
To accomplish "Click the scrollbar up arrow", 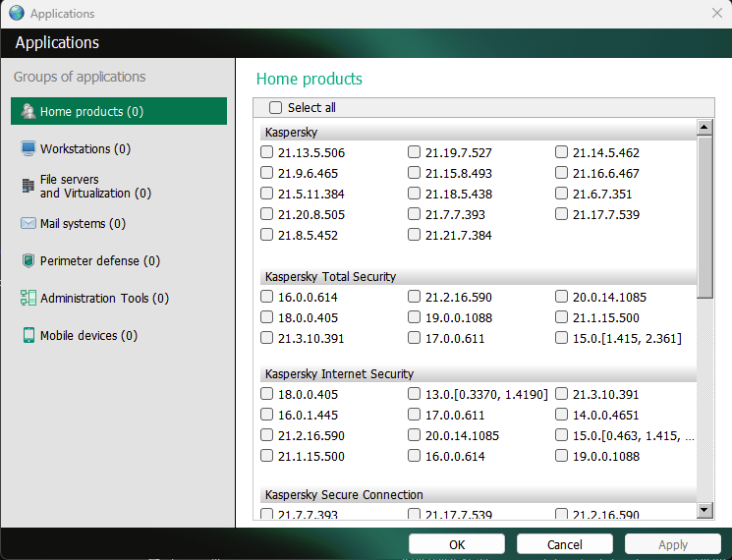I will [704, 127].
